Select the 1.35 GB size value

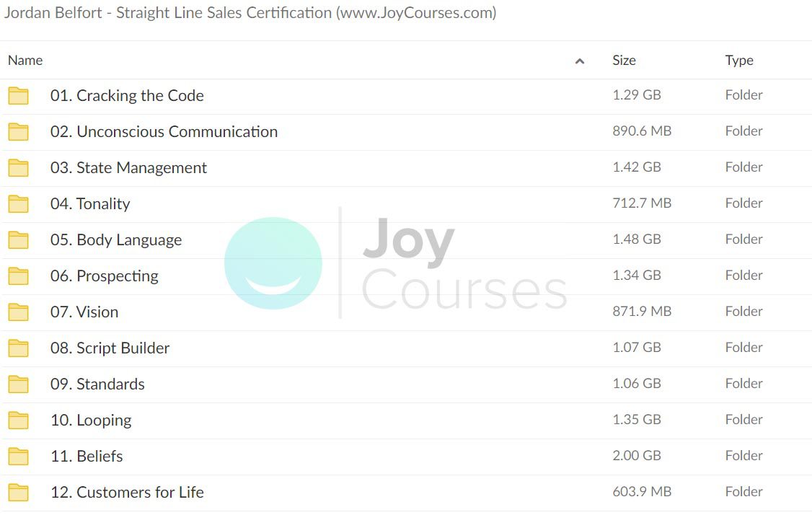coord(637,420)
